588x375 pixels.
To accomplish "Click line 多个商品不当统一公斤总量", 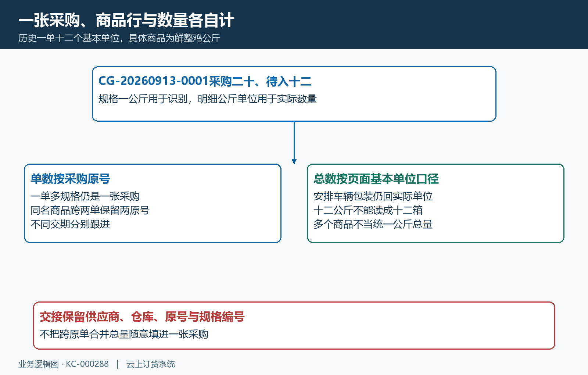I will [x=373, y=224].
